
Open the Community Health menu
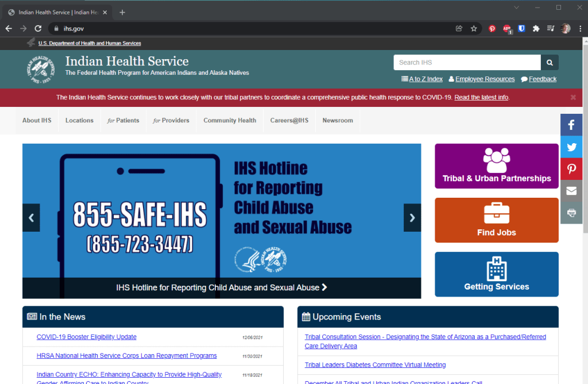[230, 121]
